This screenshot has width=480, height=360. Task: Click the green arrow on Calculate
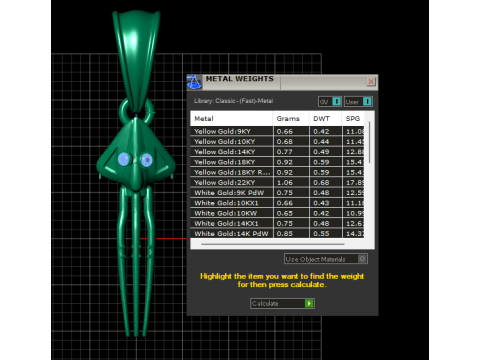tap(309, 303)
